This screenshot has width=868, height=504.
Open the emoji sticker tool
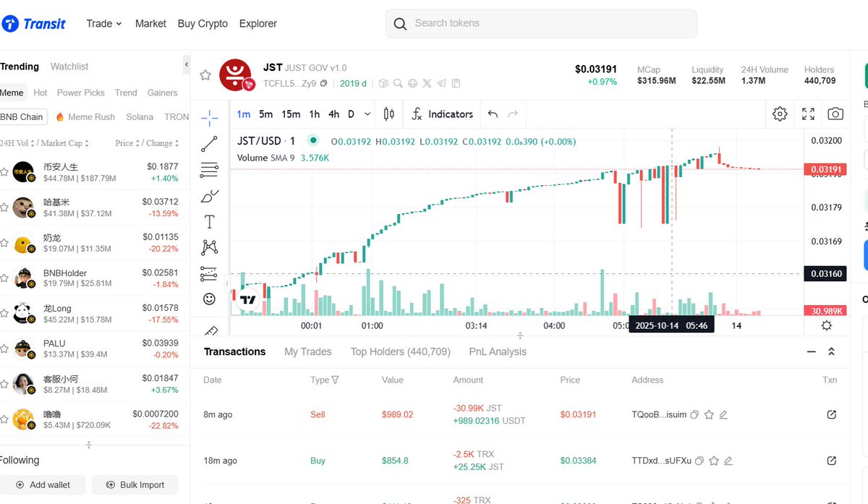tap(209, 299)
